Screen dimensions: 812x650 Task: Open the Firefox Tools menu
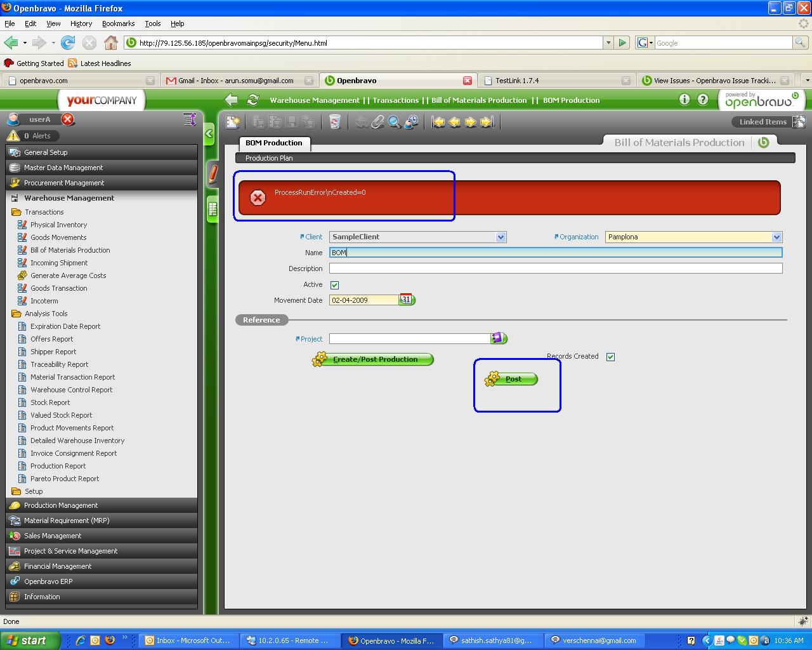click(153, 23)
